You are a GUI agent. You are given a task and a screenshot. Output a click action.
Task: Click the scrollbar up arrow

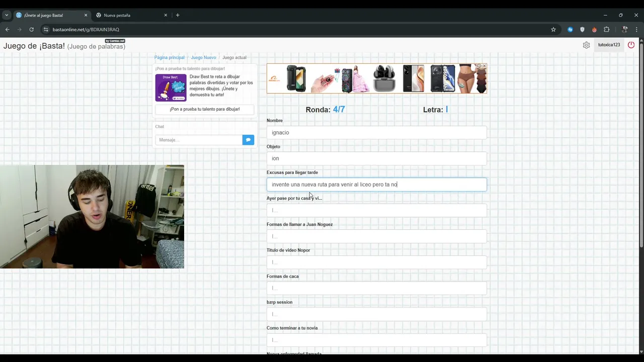640,41
